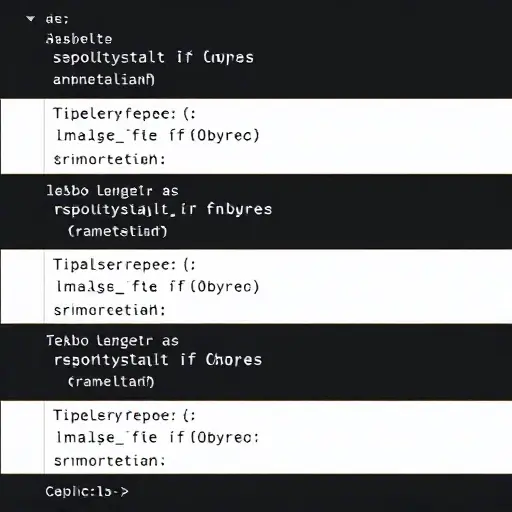Click 'le&bo lengeir as' line
The image size is (512, 512).
[x=113, y=191]
